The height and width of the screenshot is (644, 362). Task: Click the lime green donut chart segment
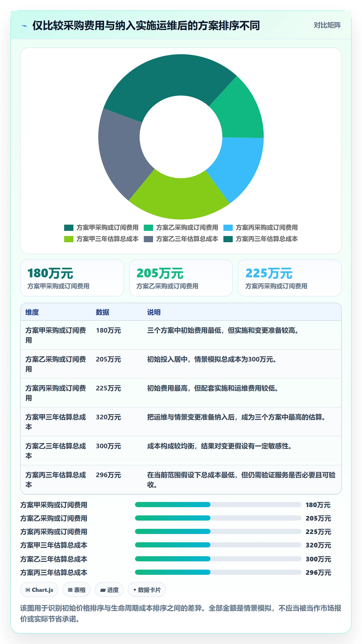point(180,198)
